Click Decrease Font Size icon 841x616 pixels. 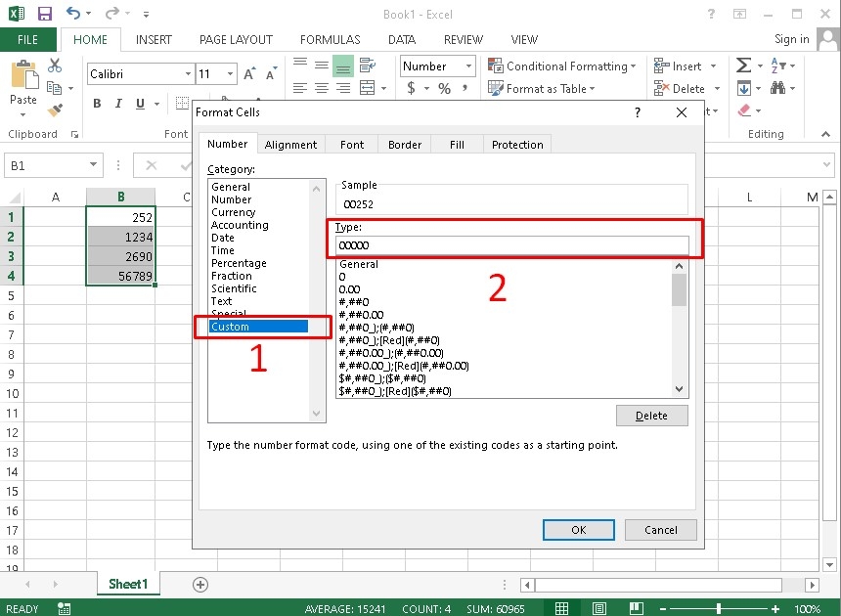point(272,73)
